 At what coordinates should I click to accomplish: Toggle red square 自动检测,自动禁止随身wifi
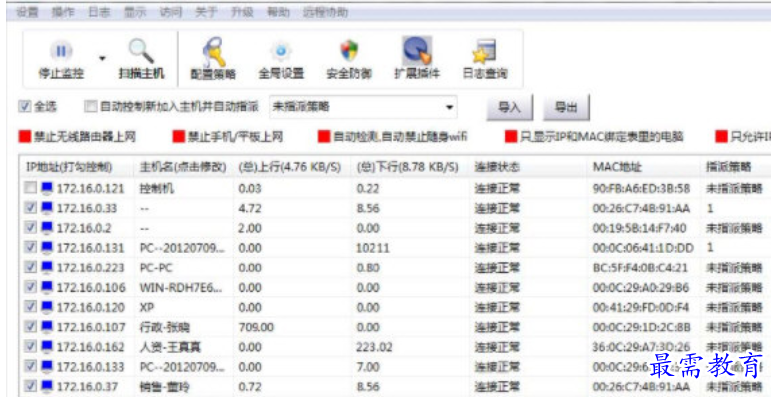click(x=324, y=137)
